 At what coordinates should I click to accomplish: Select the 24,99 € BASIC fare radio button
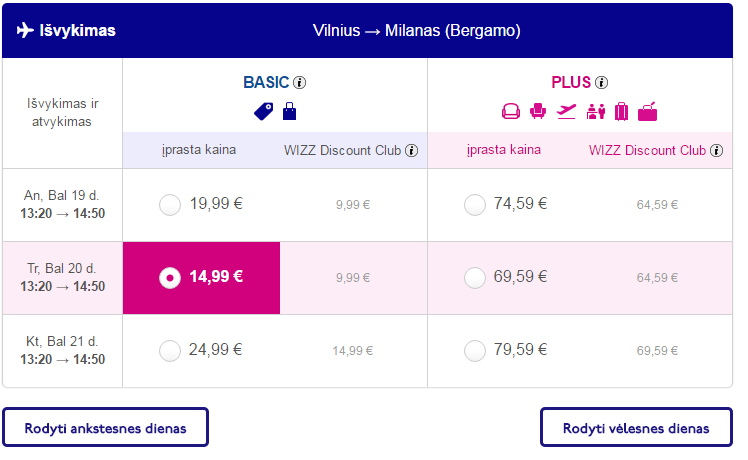(170, 350)
